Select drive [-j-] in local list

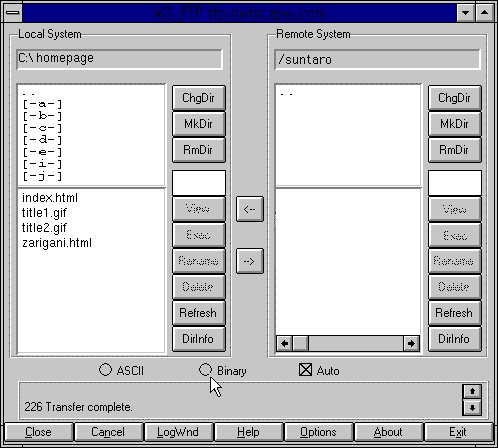[x=42, y=176]
